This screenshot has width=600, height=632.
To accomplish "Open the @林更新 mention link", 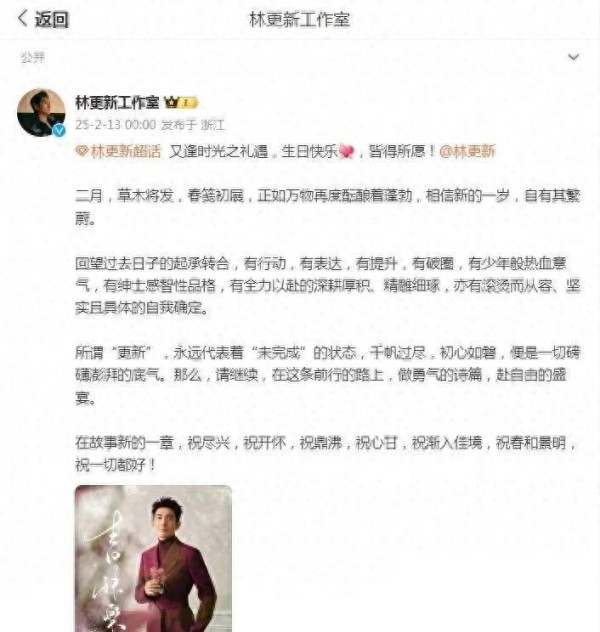I will point(467,152).
